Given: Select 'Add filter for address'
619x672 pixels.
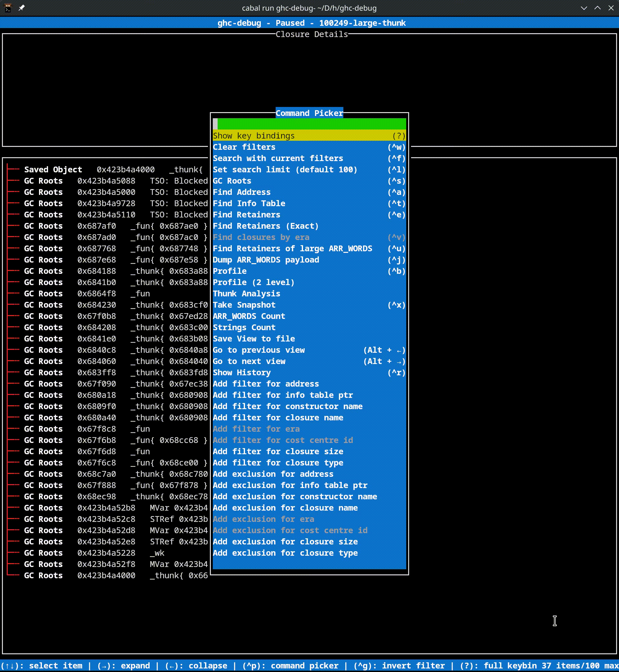Looking at the screenshot, I should pos(309,384).
